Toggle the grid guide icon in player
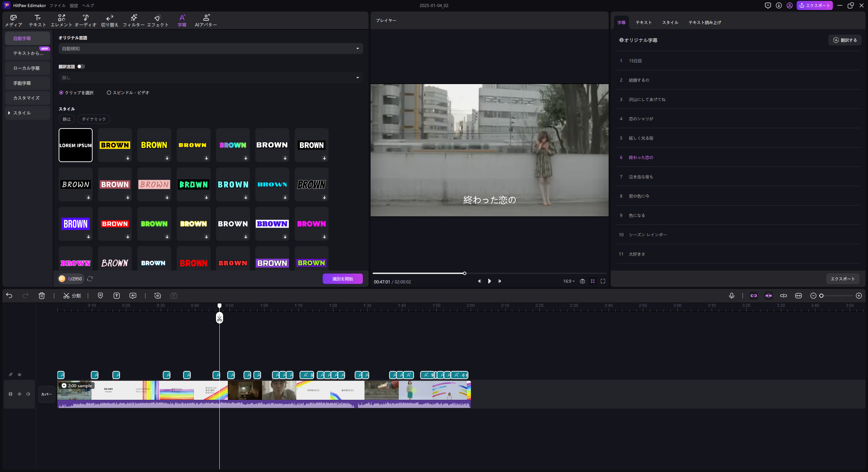The image size is (868, 472). [x=593, y=281]
